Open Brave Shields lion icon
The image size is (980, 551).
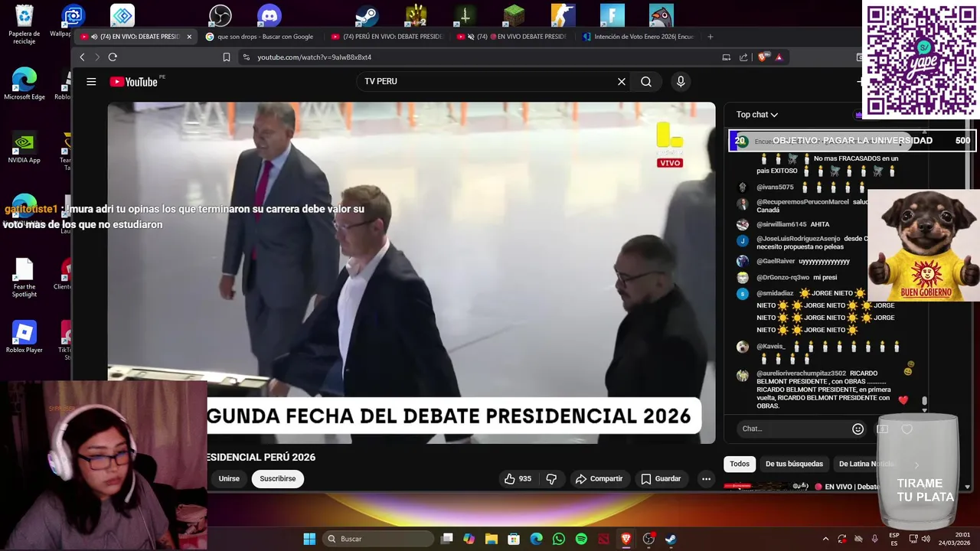[763, 57]
